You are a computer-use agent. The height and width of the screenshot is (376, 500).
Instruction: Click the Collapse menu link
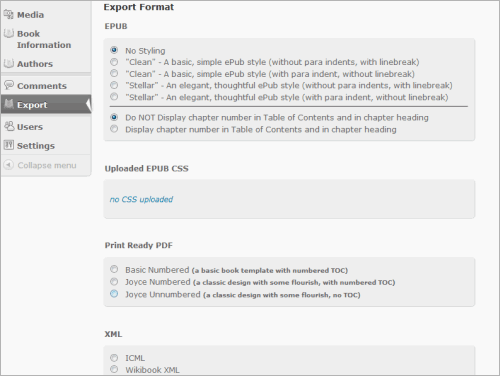(x=47, y=165)
